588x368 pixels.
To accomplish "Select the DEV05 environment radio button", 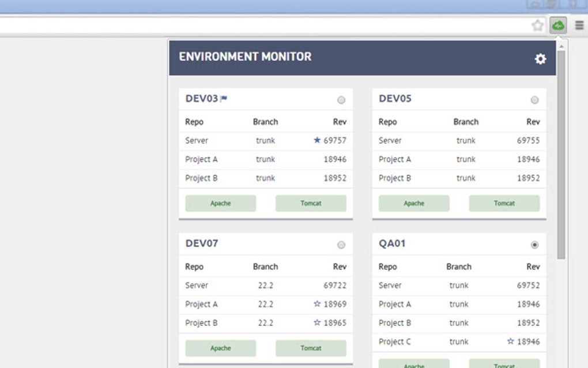I will 535,99.
